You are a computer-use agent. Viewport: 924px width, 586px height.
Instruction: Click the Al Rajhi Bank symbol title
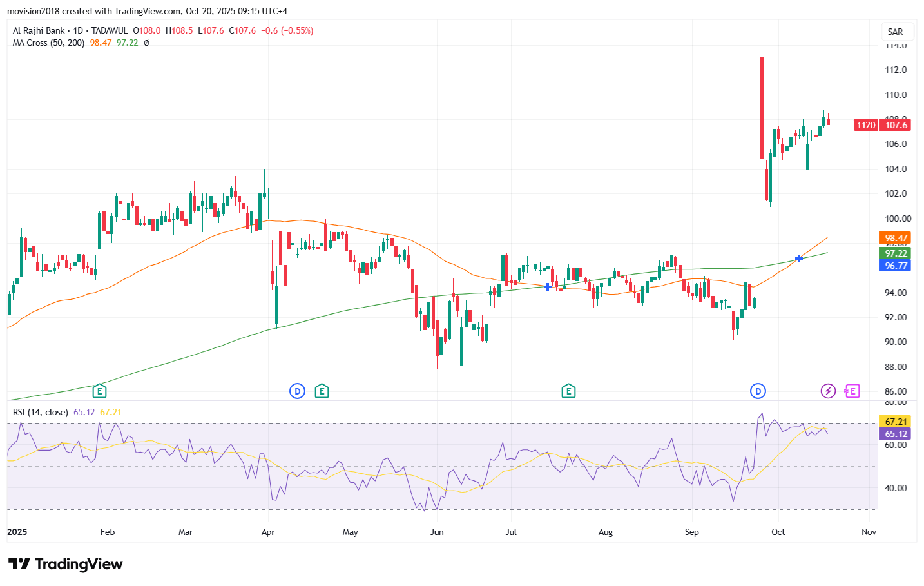pos(39,30)
